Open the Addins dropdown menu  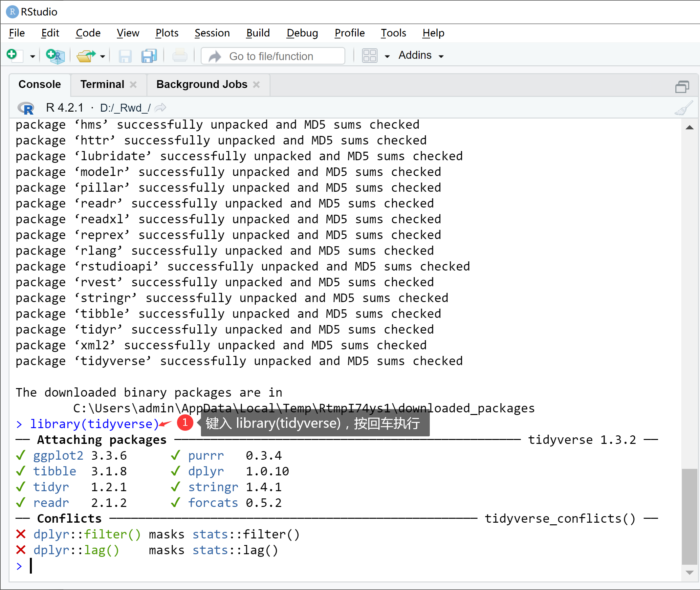[421, 55]
